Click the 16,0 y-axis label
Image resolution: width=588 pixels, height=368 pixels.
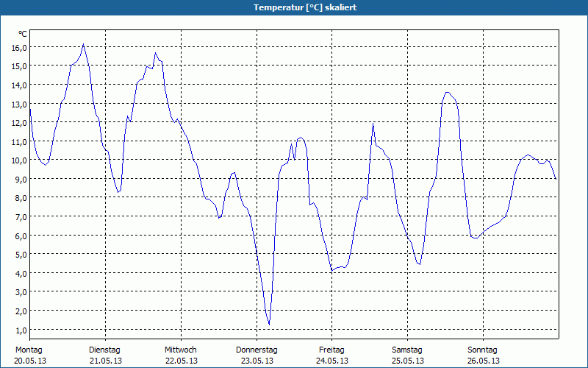click(x=19, y=48)
